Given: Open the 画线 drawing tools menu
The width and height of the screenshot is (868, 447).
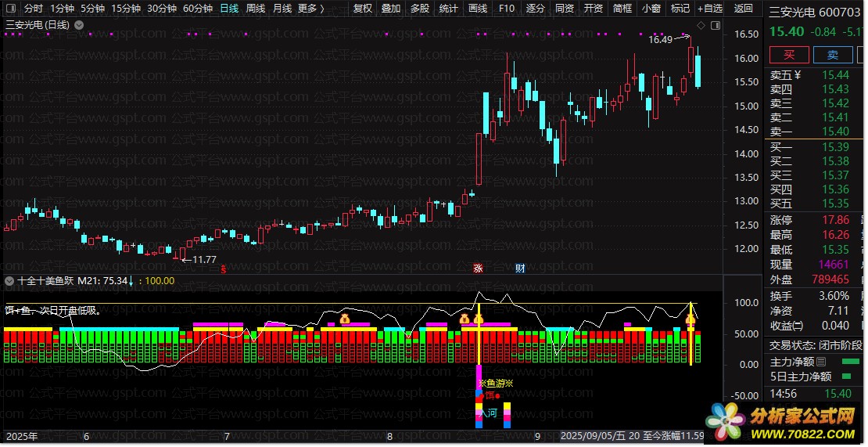Looking at the screenshot, I should click(477, 9).
